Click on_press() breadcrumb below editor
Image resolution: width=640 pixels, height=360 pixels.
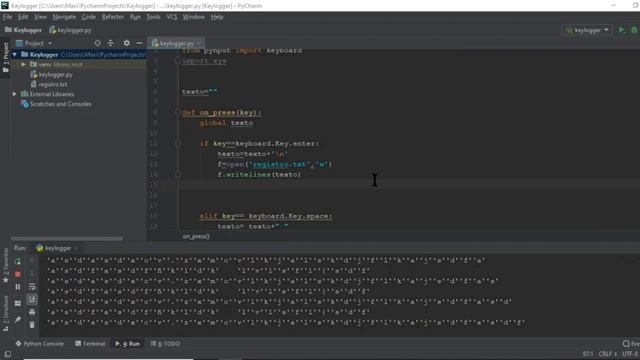pyautogui.click(x=196, y=236)
